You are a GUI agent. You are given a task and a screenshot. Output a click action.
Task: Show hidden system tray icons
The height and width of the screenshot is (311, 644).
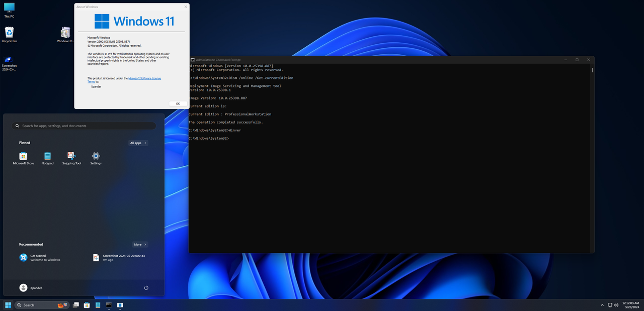602,305
